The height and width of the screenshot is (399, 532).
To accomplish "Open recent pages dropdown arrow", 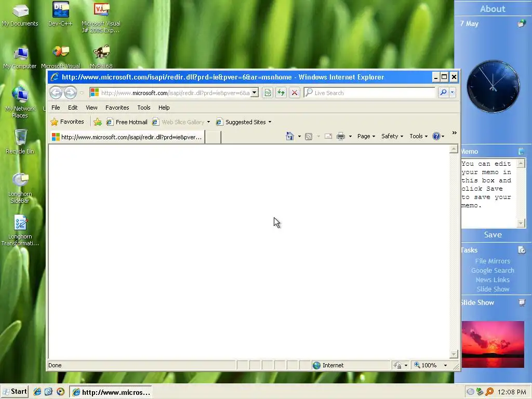I will (x=82, y=92).
